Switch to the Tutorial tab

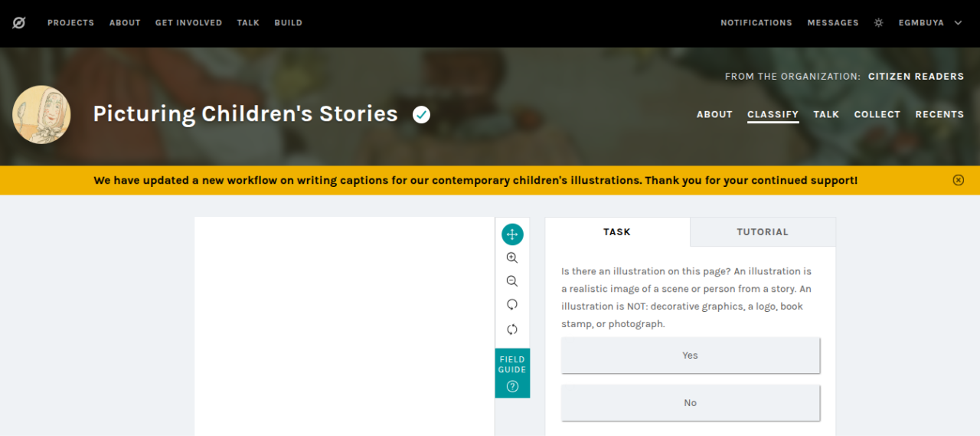point(763,232)
